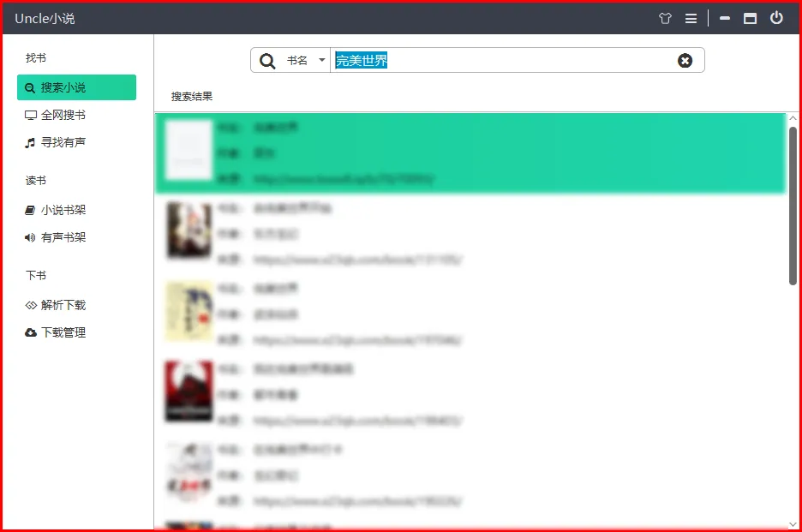The height and width of the screenshot is (532, 802).
Task: Go to 小说书架 bookshelf
Action: coord(55,210)
